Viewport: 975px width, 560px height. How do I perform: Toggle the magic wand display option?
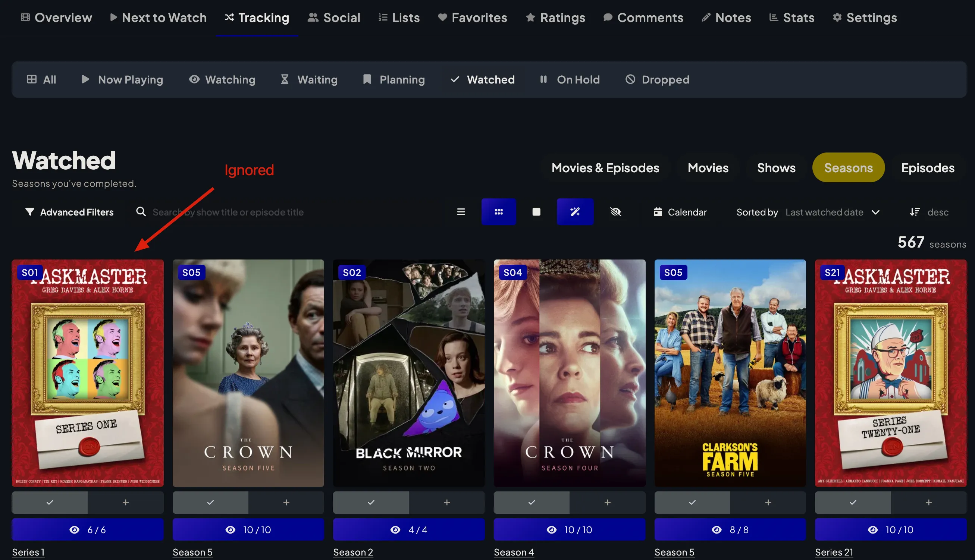coord(575,212)
